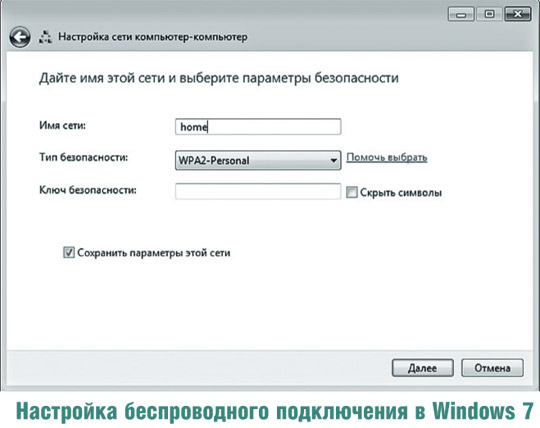Click the window title Настройка сети компьютер-компьютер

[x=153, y=37]
